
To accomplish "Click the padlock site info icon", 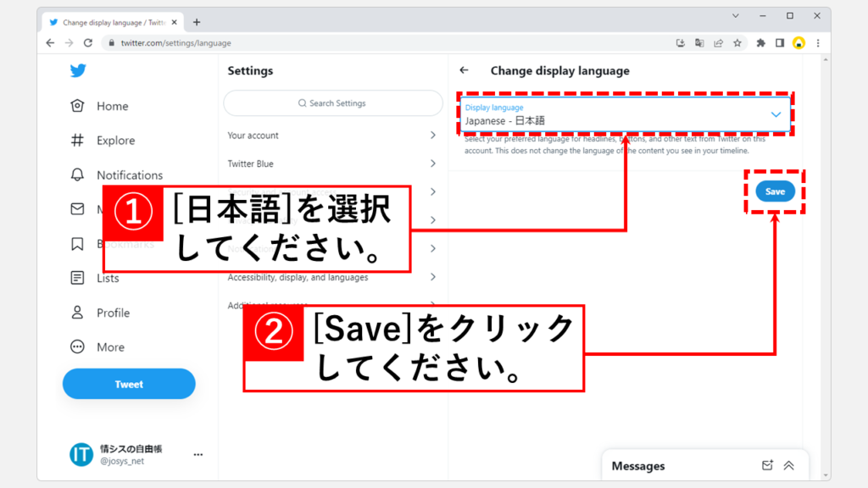I will pos(111,42).
